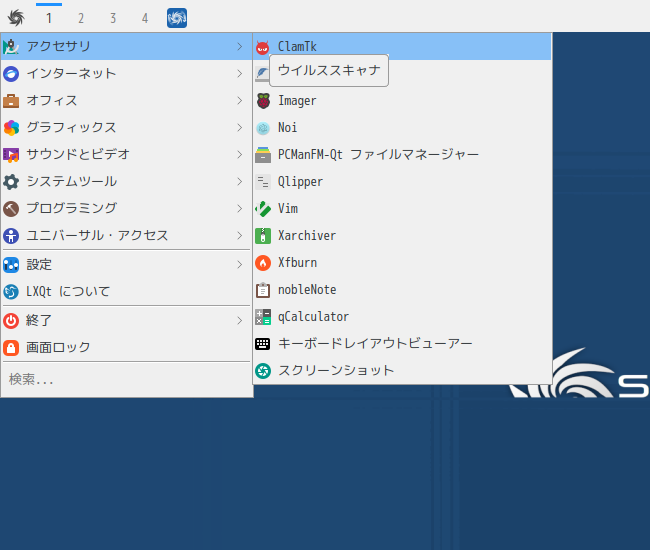Click the オフィス briefcase icon
The width and height of the screenshot is (650, 550).
[x=11, y=101]
